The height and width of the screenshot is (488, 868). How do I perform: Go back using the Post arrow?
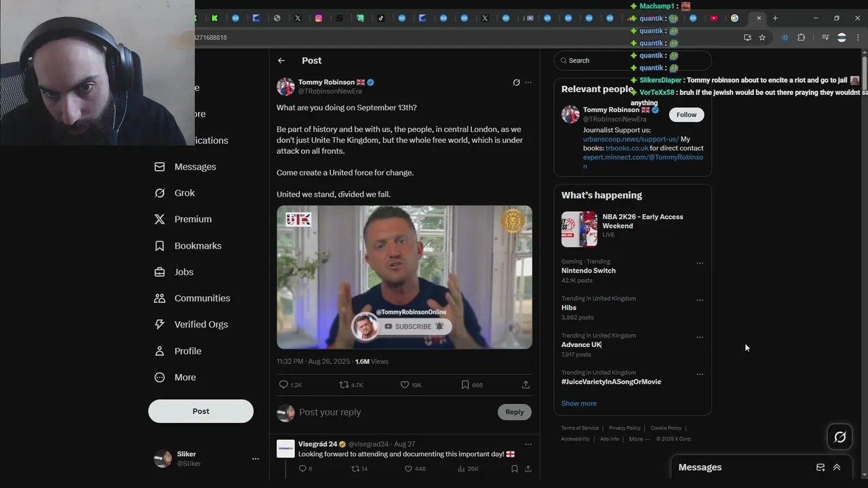281,60
